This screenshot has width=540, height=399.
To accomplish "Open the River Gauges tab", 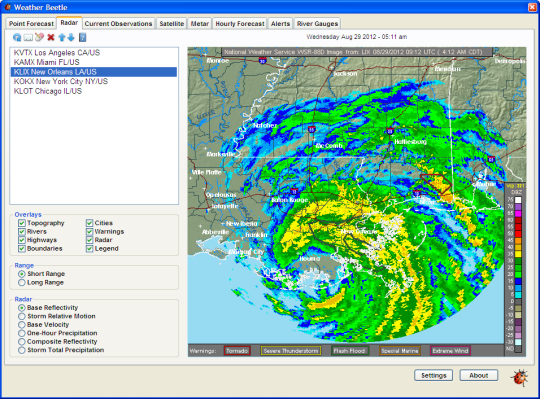I will (x=318, y=23).
